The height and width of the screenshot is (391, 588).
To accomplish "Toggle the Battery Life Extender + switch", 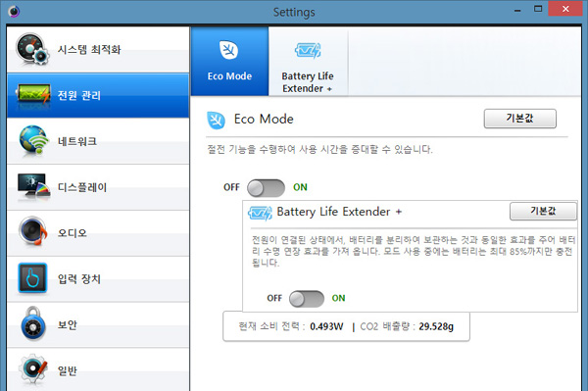I will [x=307, y=299].
